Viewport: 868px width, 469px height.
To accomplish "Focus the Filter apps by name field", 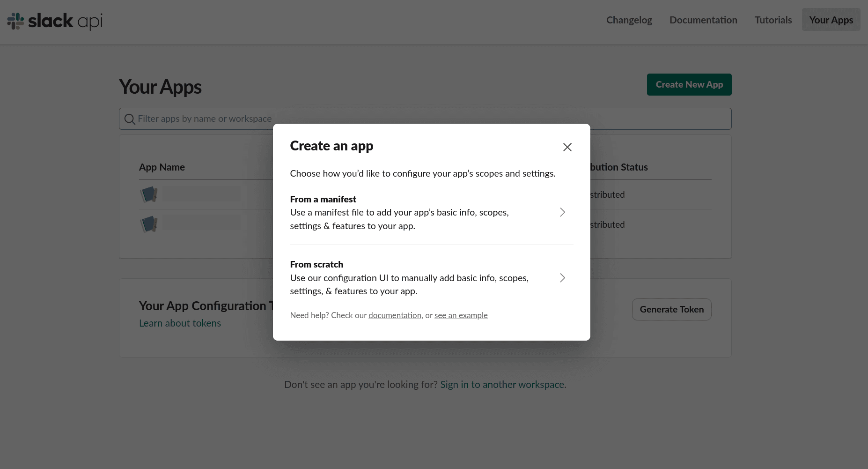I will (425, 119).
